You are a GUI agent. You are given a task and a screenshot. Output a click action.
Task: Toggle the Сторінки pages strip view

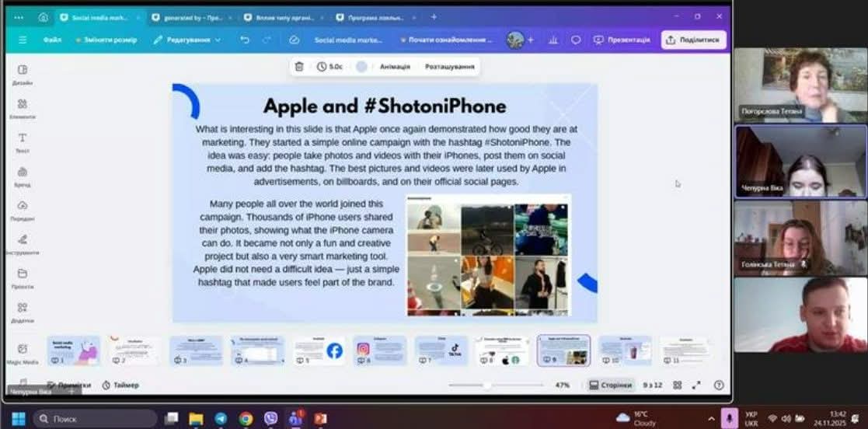point(610,385)
